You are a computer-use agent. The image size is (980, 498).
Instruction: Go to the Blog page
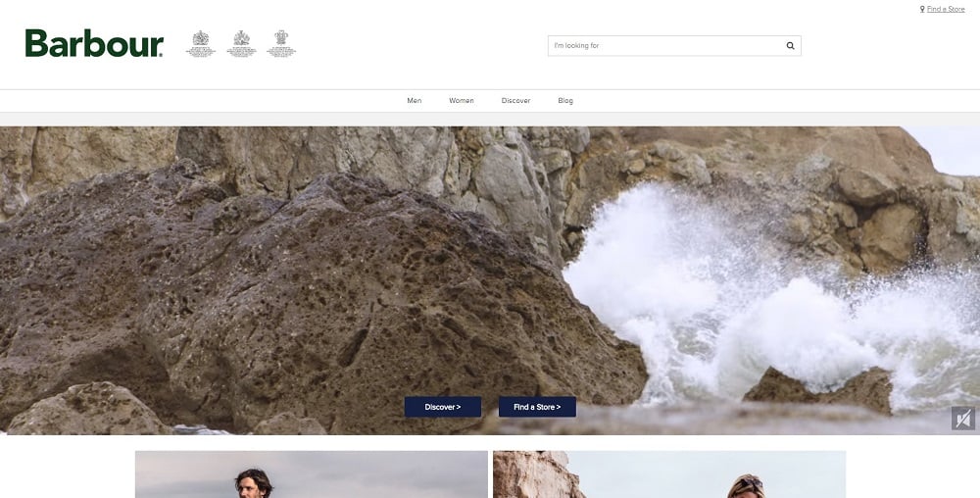tap(565, 101)
